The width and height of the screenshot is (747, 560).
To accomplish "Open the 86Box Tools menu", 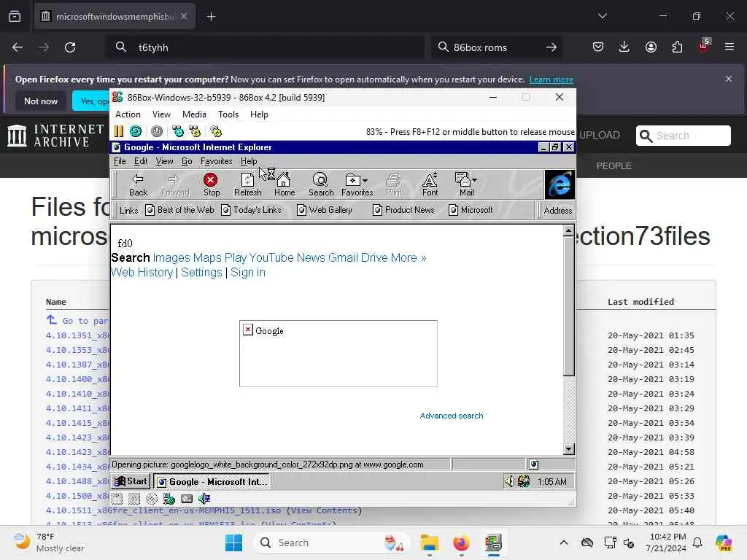I will pyautogui.click(x=228, y=114).
